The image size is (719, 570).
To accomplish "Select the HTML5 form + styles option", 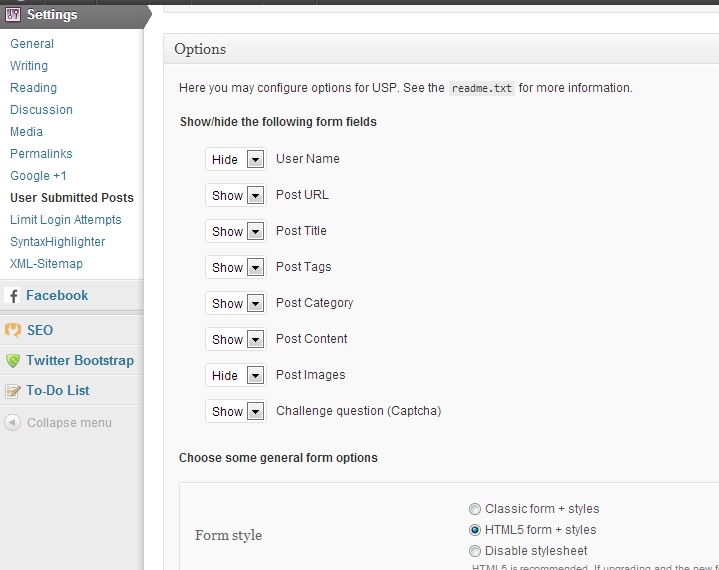I will click(475, 530).
